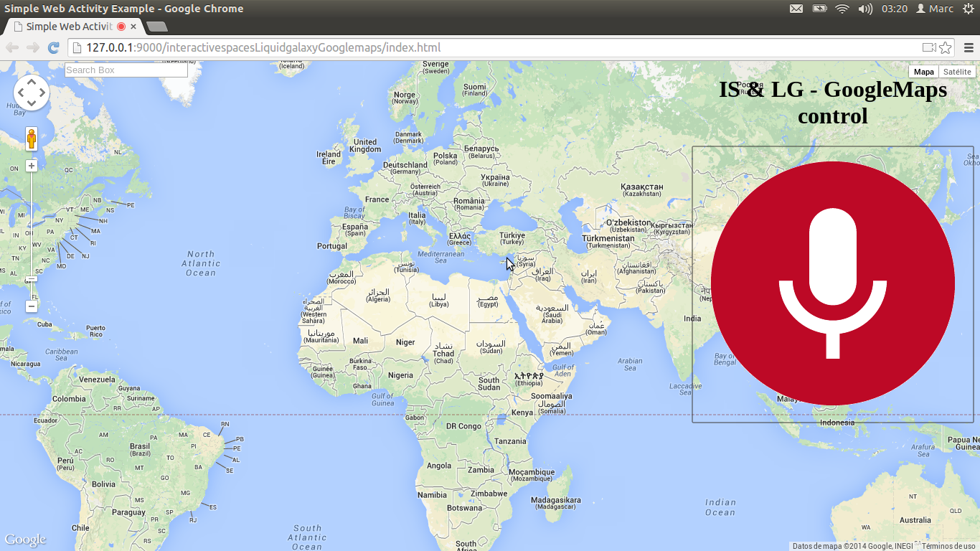Click the Nigeria label on the map
The image size is (980, 551).
pyautogui.click(x=400, y=375)
